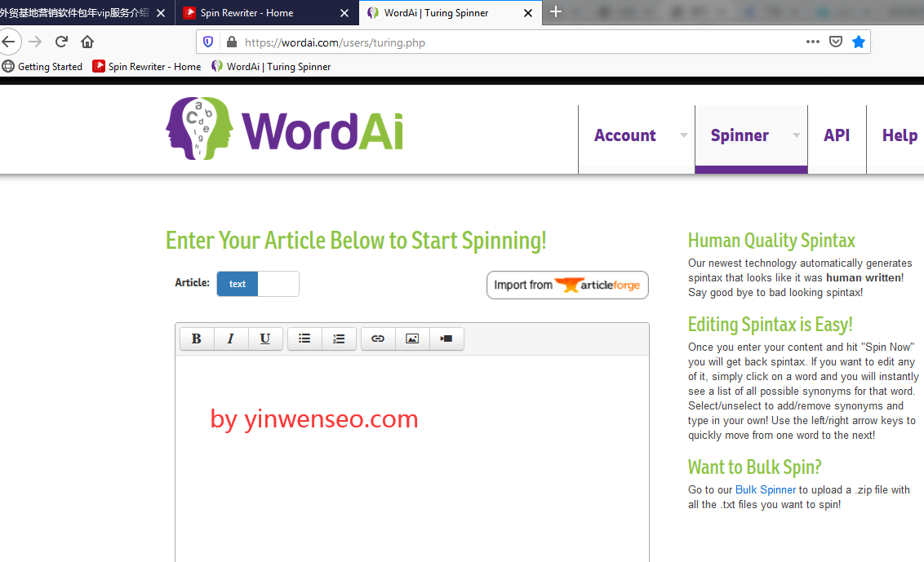Go forward with the browser forward arrow
The height and width of the screenshot is (562, 924).
click(x=35, y=42)
